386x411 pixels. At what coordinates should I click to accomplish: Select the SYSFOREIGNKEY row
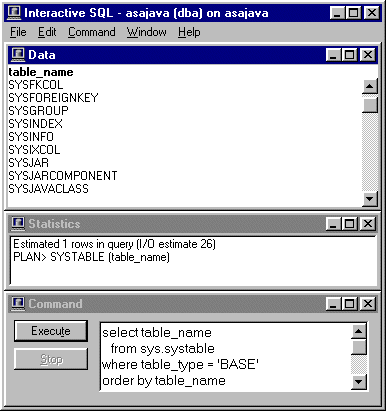(x=53, y=98)
